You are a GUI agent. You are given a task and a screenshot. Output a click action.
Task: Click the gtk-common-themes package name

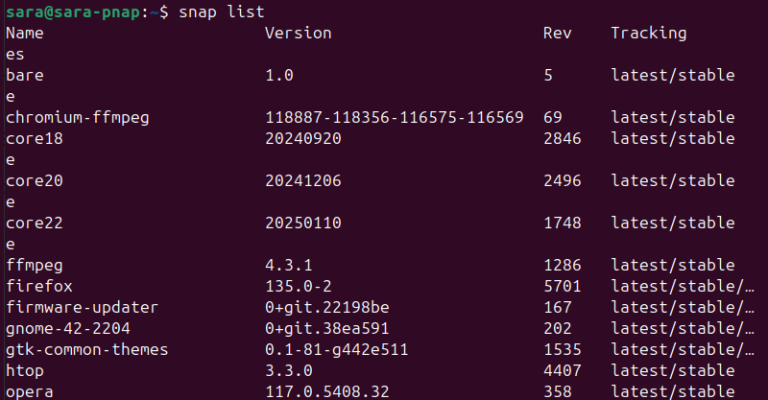[x=86, y=349]
